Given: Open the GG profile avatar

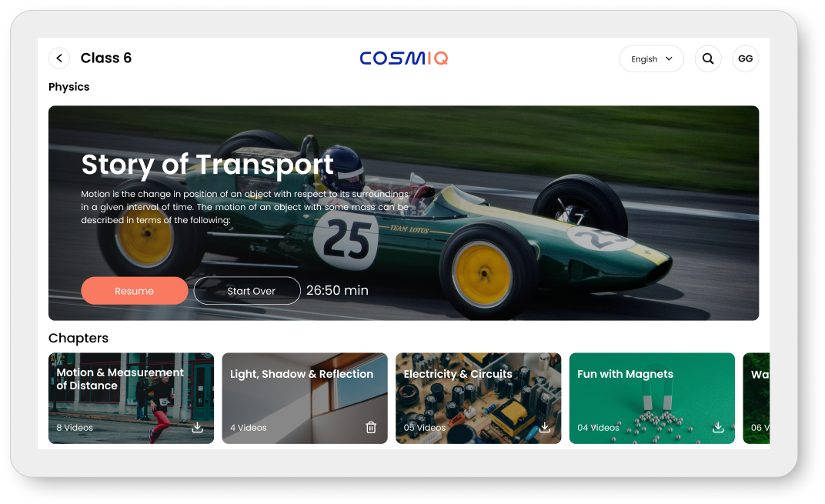Looking at the screenshot, I should pyautogui.click(x=745, y=58).
